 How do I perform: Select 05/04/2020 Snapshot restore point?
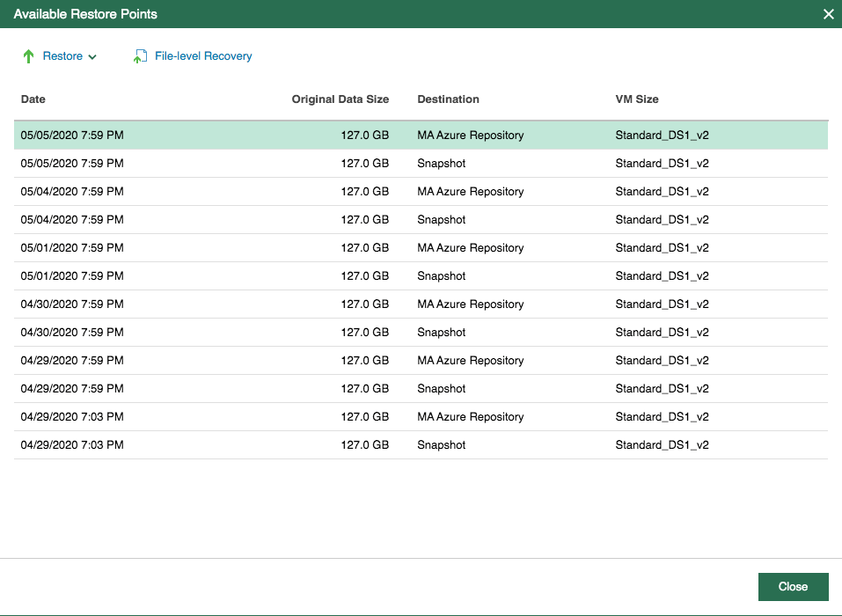coord(421,220)
